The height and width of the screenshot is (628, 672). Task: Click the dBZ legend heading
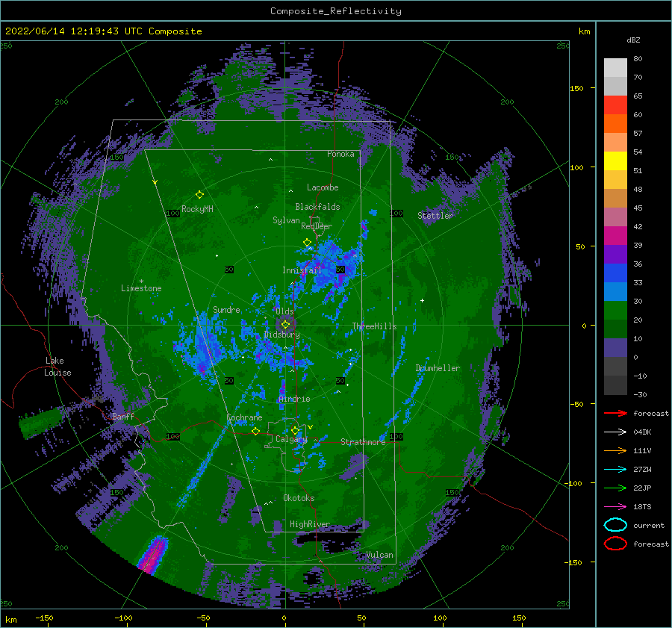click(633, 40)
